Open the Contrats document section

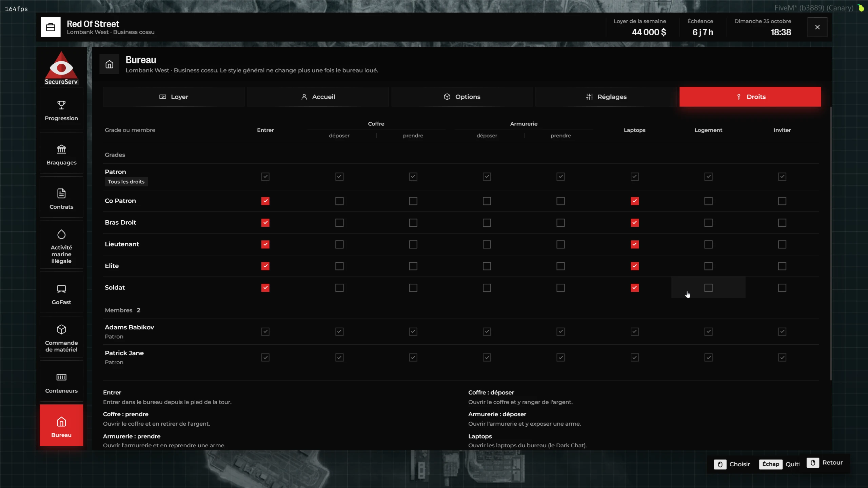tap(61, 197)
